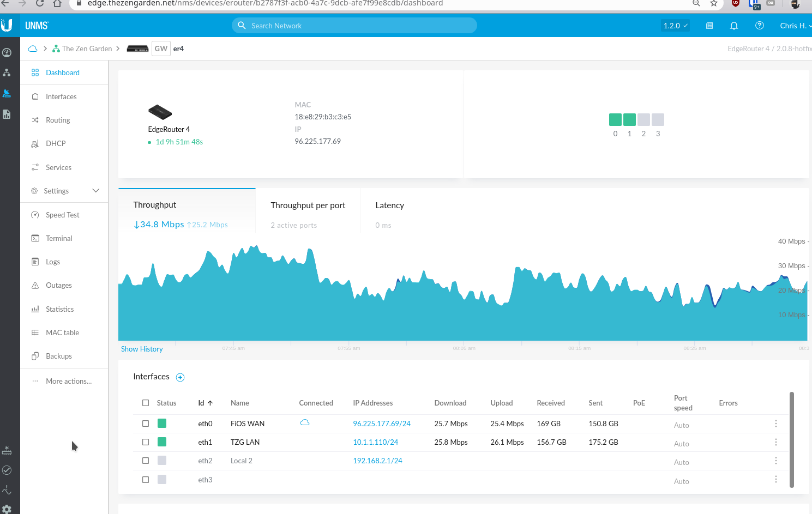
Task: Click the browser zoom magnifier icon
Action: pos(696,3)
